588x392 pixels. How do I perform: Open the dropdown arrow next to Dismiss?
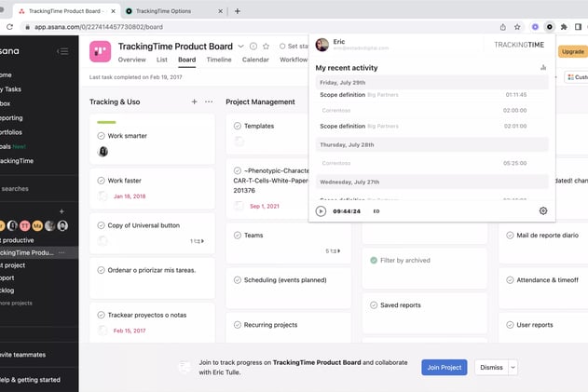[x=513, y=368]
